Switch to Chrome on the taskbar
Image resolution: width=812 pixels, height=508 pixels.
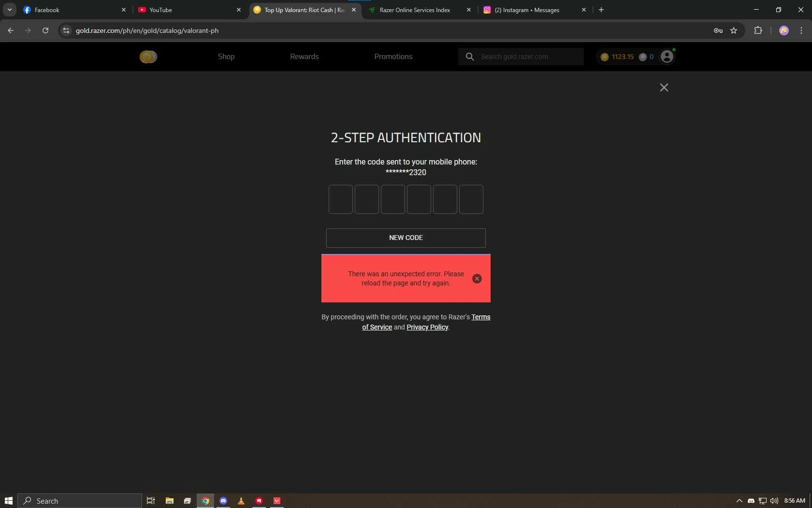[205, 501]
